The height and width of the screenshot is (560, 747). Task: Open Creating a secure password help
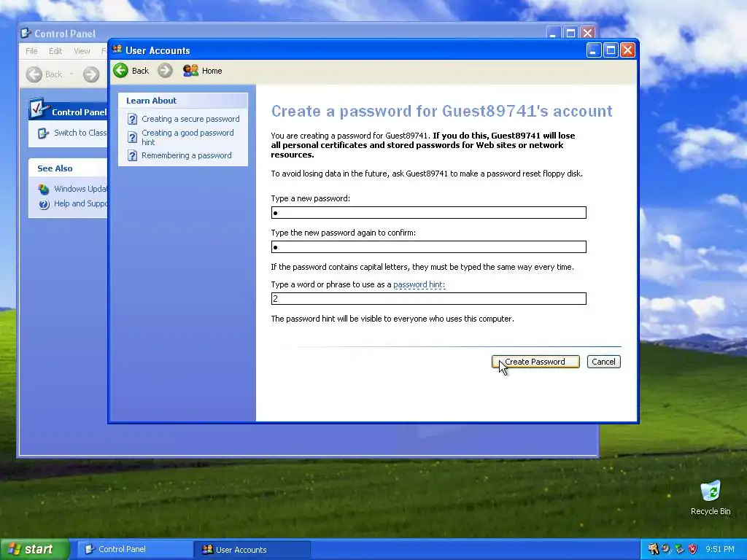pos(190,119)
